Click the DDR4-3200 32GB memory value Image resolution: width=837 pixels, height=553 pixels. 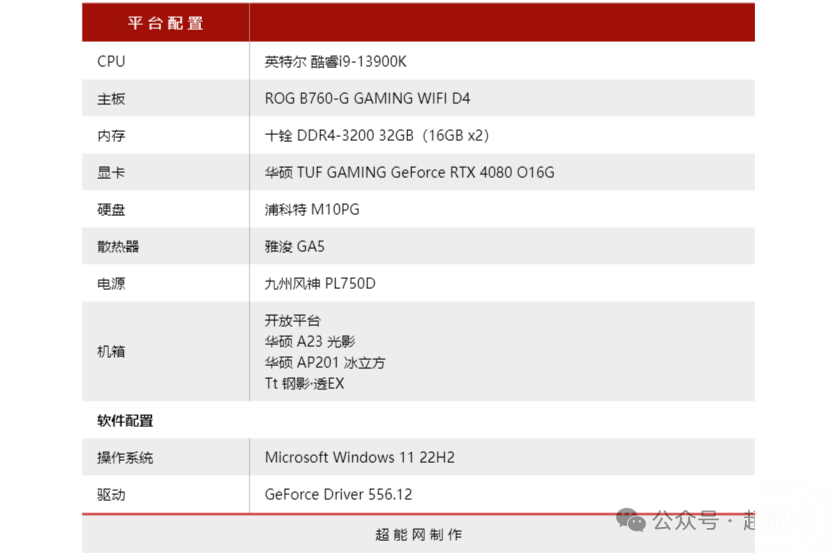pos(377,136)
